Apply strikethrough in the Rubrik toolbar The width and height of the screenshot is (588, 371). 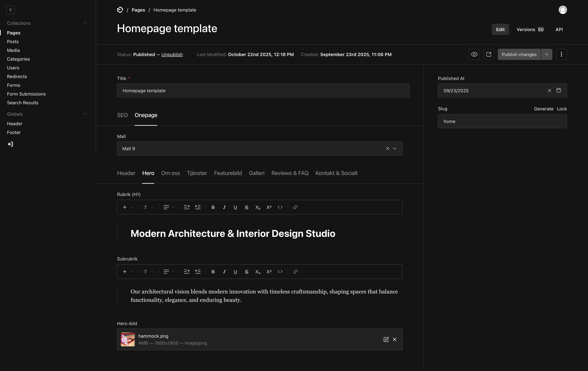click(246, 207)
